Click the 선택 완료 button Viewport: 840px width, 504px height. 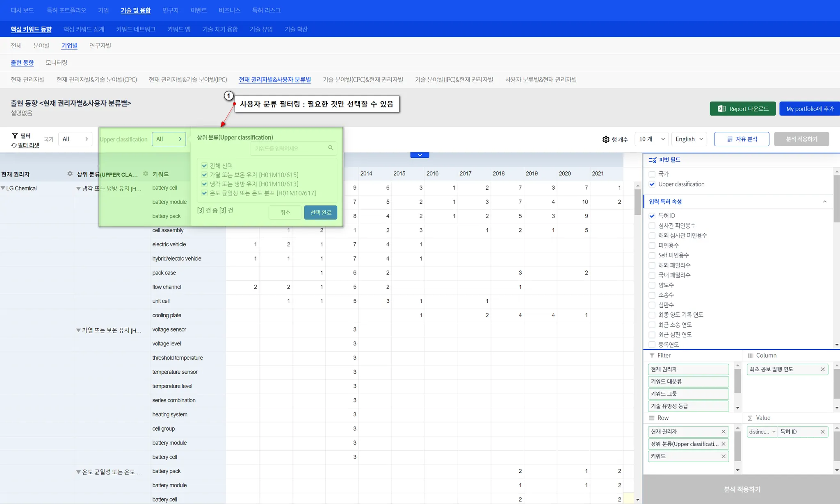320,212
